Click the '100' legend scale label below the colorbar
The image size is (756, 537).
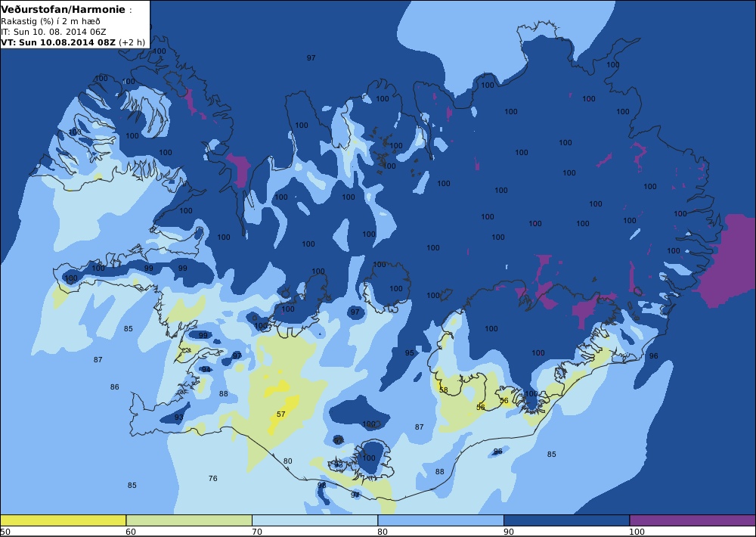[637, 532]
